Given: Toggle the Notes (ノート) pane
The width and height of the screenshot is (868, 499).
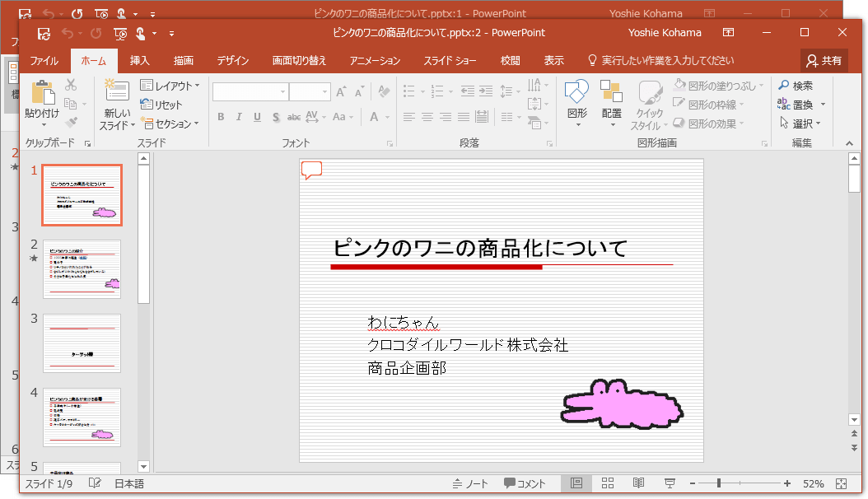Looking at the screenshot, I should (470, 483).
